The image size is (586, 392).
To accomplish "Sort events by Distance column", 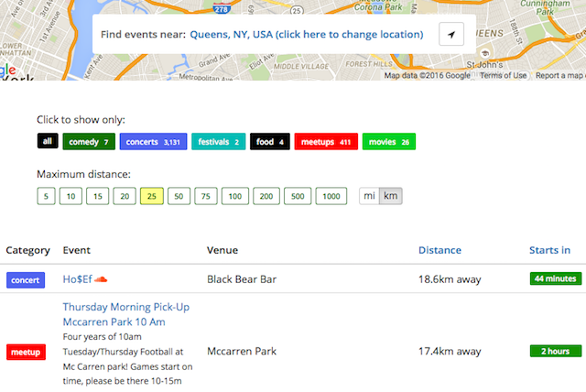I will pyautogui.click(x=439, y=250).
